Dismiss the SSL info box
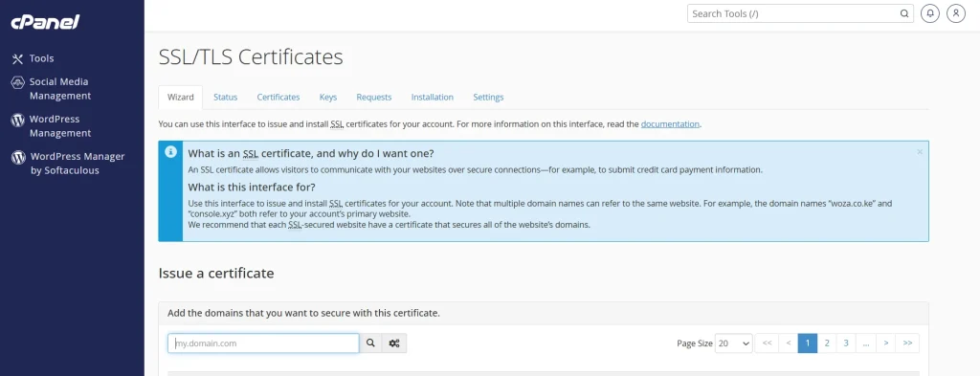The width and height of the screenshot is (980, 376). point(920,152)
